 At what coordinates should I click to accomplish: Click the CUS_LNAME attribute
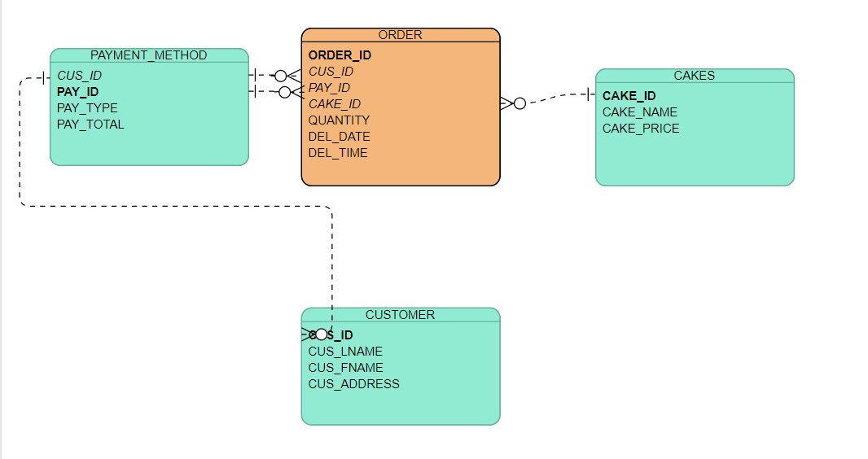(x=345, y=351)
